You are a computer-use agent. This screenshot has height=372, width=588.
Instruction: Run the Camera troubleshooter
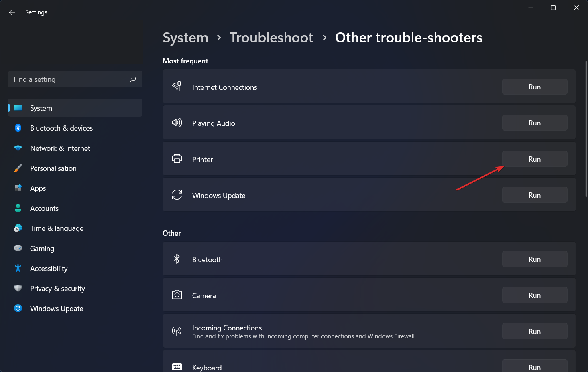(535, 295)
